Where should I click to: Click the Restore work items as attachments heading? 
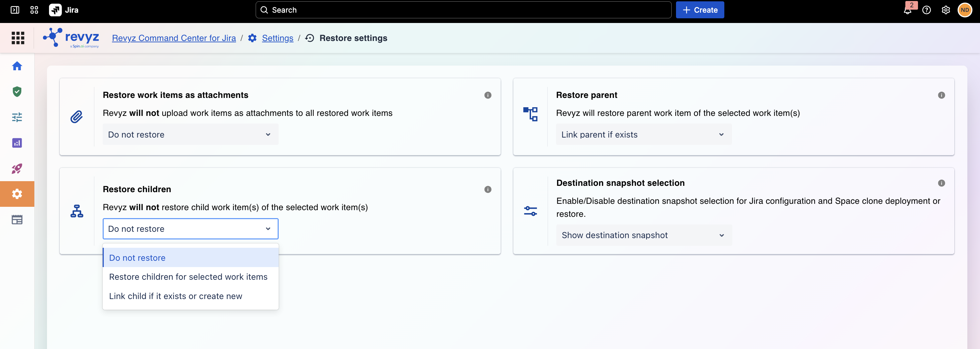coord(175,95)
